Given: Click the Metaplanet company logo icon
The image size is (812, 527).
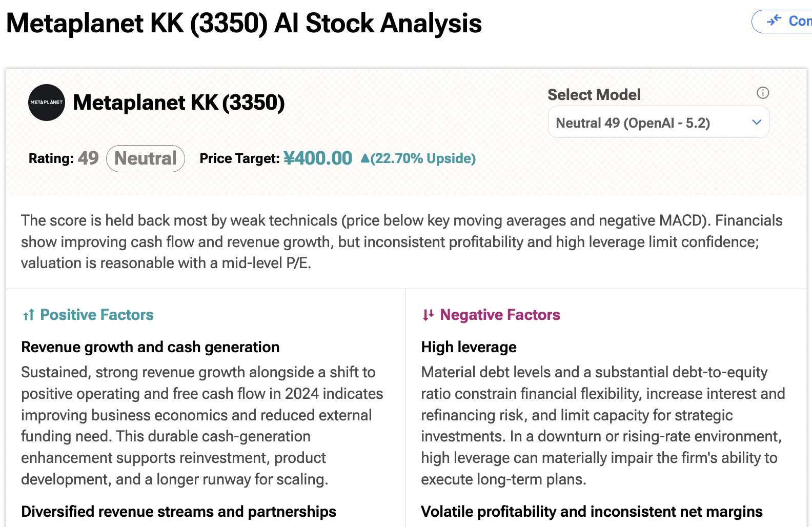Looking at the screenshot, I should click(47, 103).
